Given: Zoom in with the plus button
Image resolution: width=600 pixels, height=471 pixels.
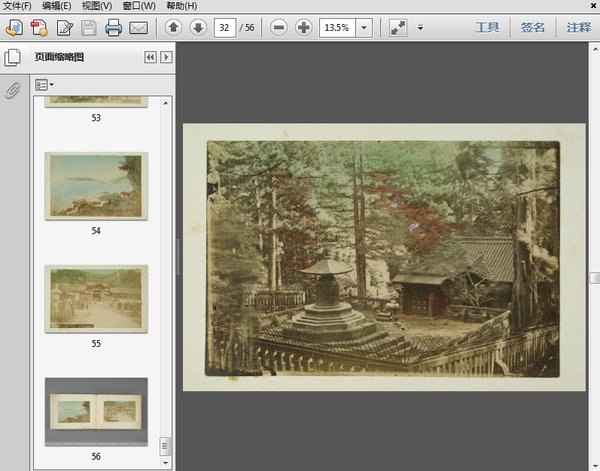Looking at the screenshot, I should tap(304, 28).
